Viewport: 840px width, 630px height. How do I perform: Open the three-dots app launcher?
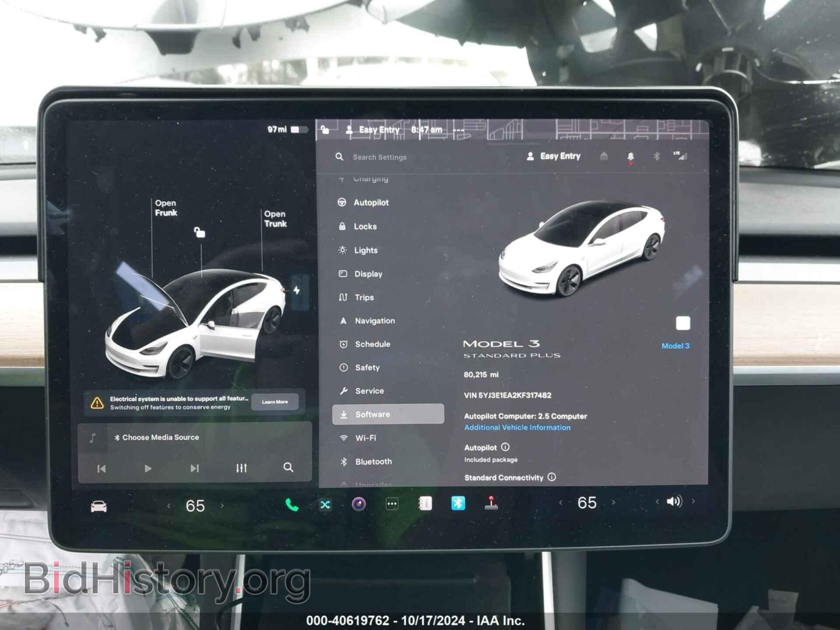pos(392,504)
